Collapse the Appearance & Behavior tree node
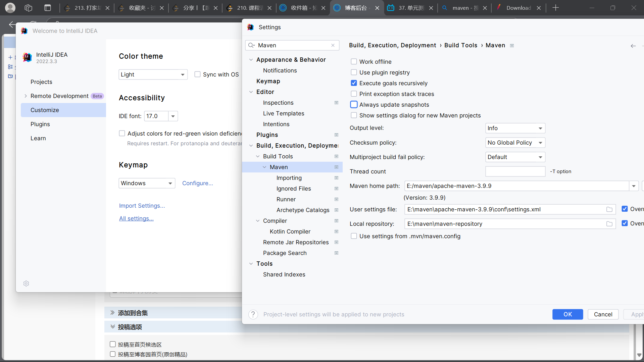This screenshot has width=644, height=362. tap(251, 60)
